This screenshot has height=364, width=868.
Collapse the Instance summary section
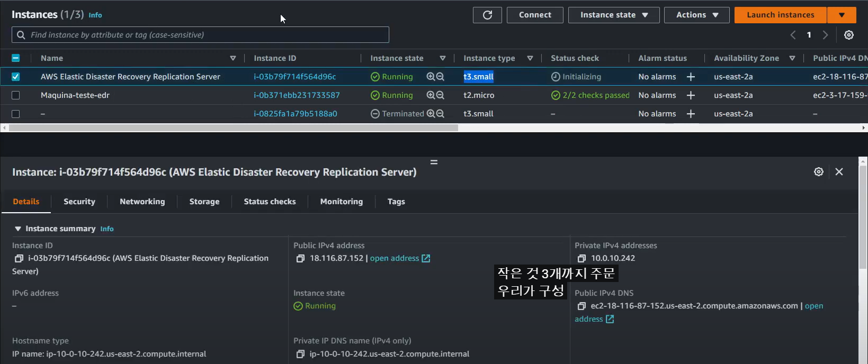coord(18,229)
